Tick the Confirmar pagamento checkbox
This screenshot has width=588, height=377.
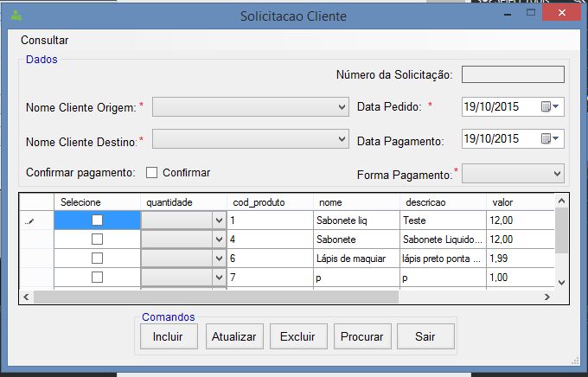click(x=151, y=173)
